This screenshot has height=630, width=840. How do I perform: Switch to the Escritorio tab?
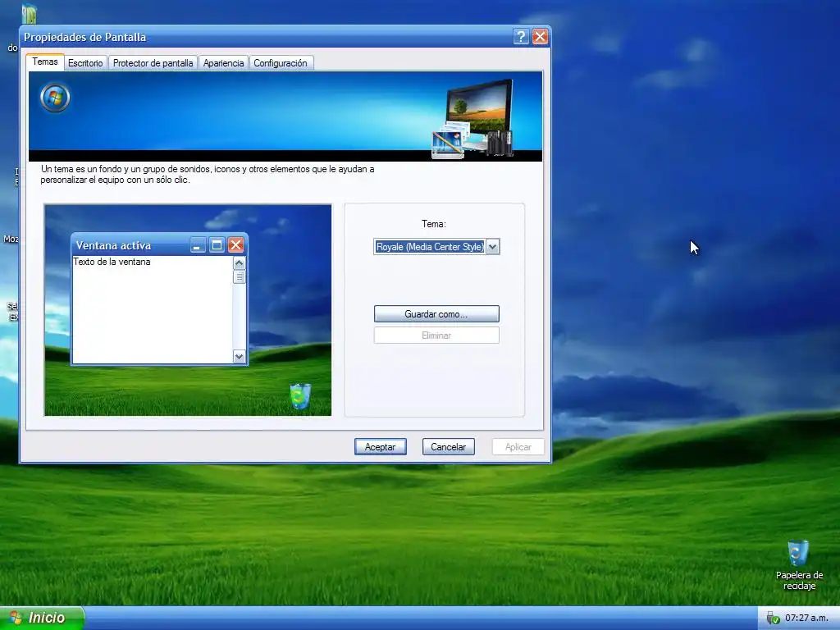point(85,63)
